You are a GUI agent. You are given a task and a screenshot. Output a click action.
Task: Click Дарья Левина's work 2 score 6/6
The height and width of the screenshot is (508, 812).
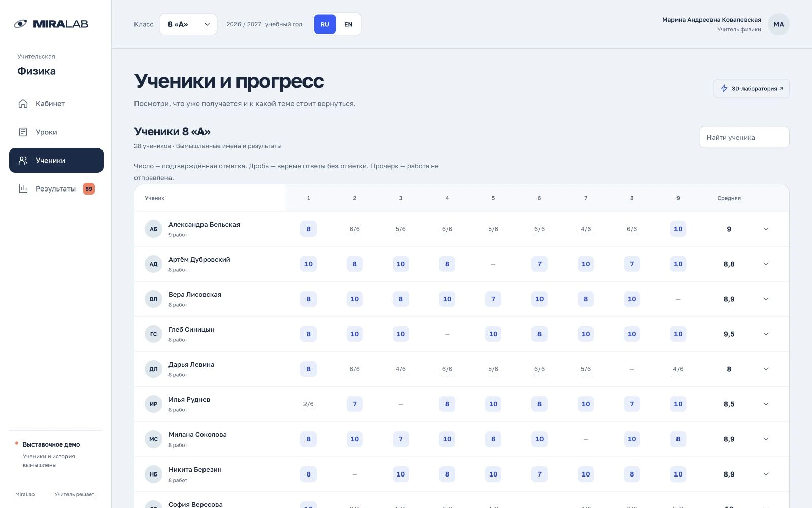coord(354,369)
